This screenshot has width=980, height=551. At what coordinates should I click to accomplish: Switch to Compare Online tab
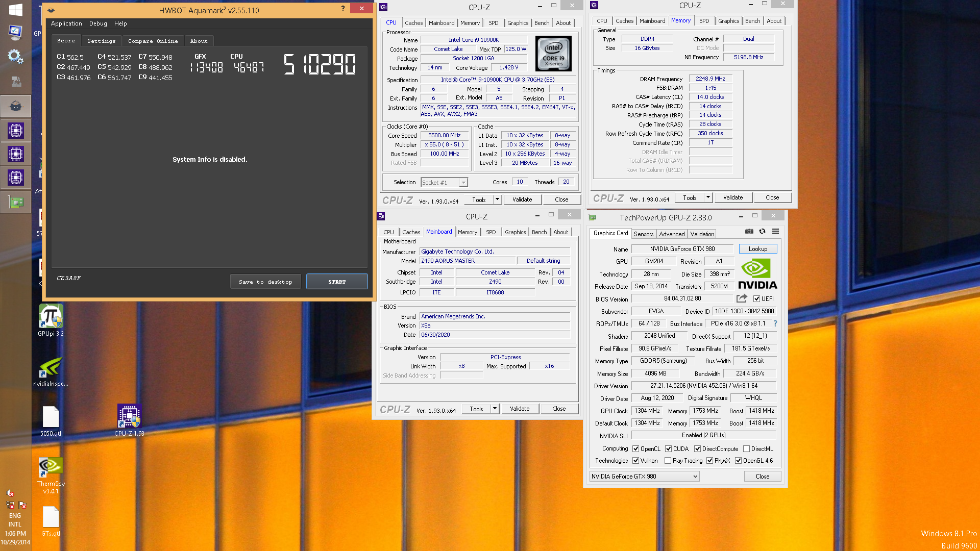click(153, 41)
